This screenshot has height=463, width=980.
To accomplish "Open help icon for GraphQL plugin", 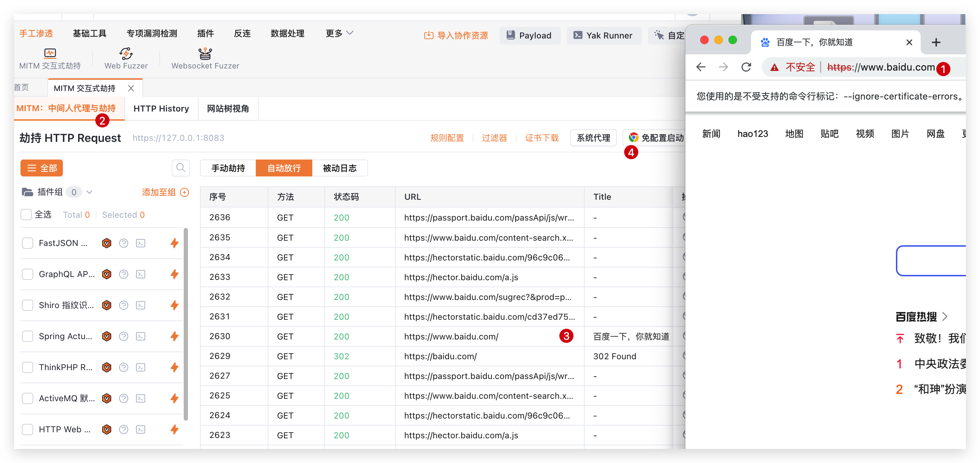I will pos(124,274).
